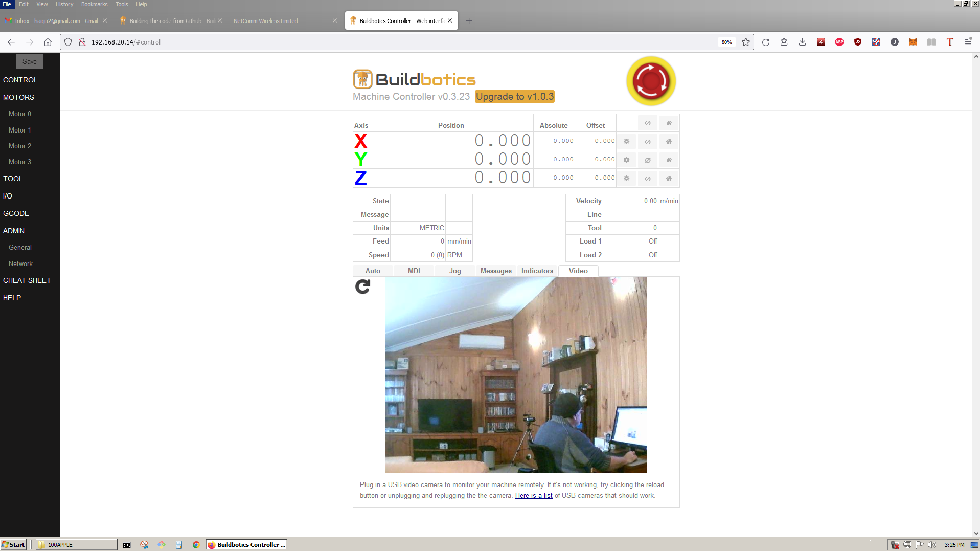
Task: Bookmark this page with star icon
Action: [745, 42]
